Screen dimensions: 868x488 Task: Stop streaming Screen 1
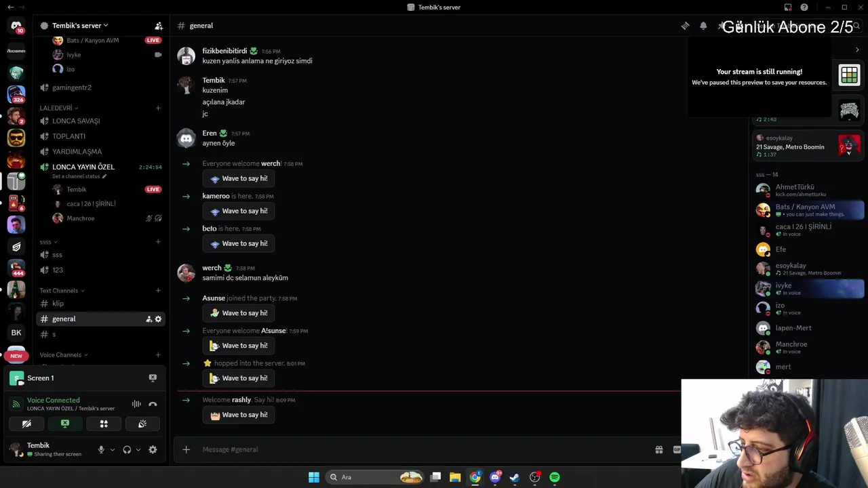[x=153, y=378]
